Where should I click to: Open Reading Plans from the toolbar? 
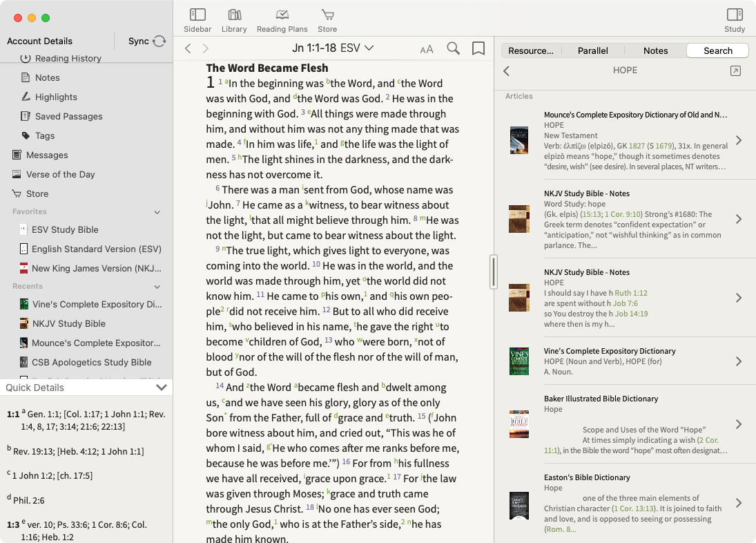(282, 15)
